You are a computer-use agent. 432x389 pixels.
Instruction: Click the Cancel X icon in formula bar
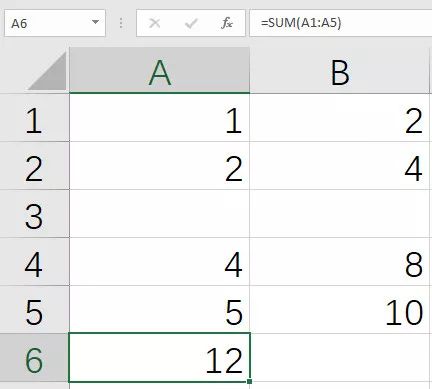click(155, 23)
